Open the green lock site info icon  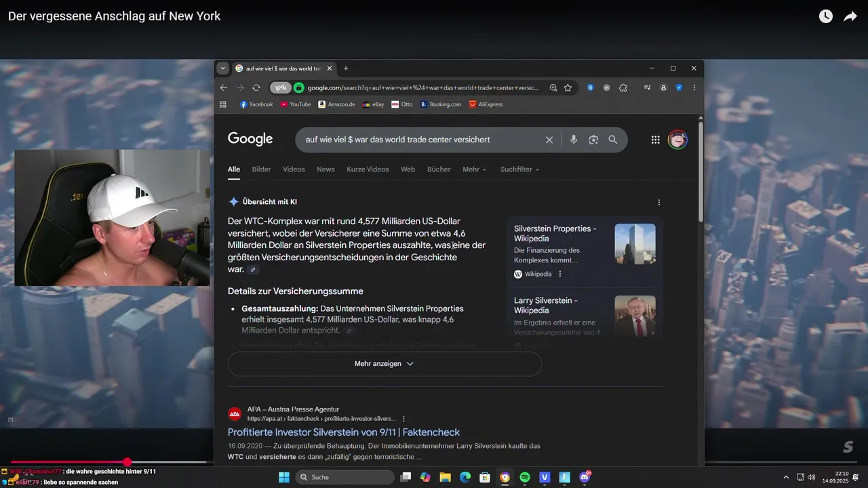pyautogui.click(x=299, y=87)
